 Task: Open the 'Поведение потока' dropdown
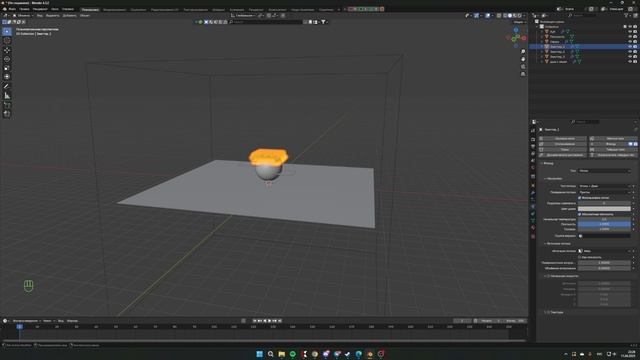coord(604,192)
